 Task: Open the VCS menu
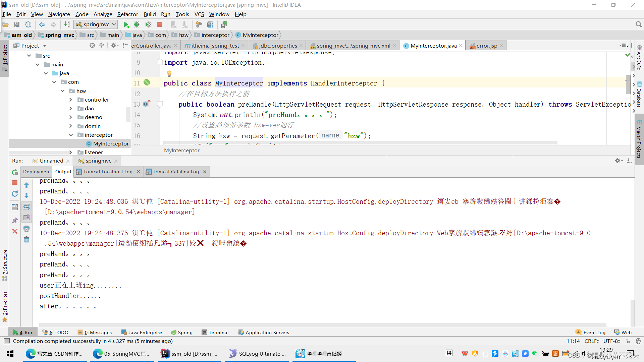click(199, 14)
